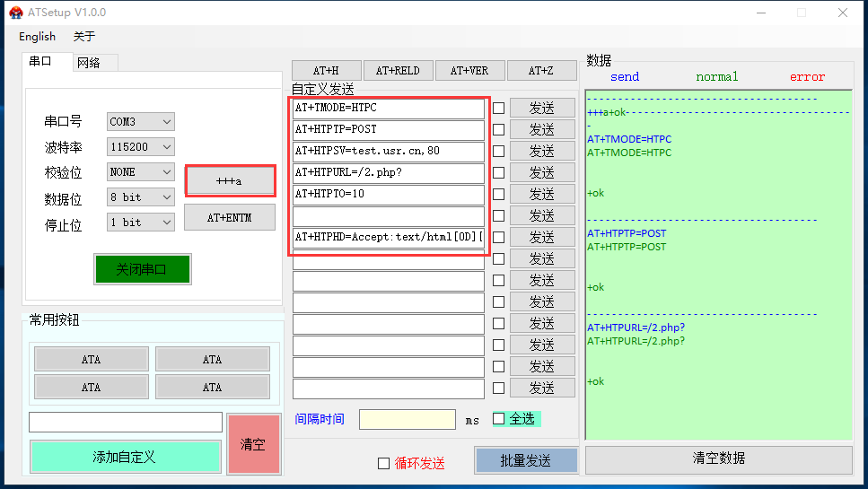Open the 关于 menu
Viewport: 868px width, 489px height.
pyautogui.click(x=83, y=37)
